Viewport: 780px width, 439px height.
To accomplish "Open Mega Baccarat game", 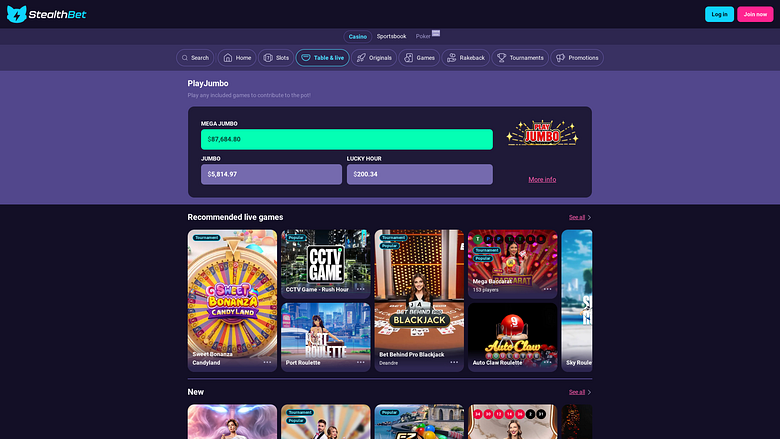I will coord(513,263).
